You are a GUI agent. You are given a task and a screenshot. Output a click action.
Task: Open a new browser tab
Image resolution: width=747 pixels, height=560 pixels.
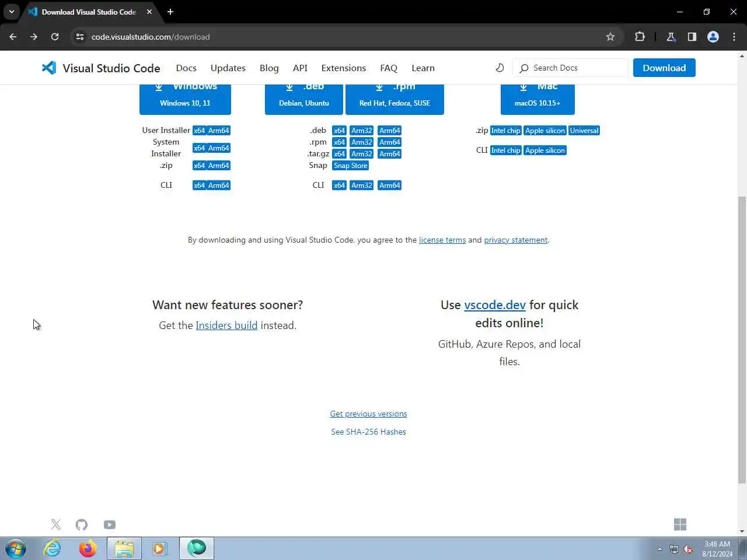(170, 12)
